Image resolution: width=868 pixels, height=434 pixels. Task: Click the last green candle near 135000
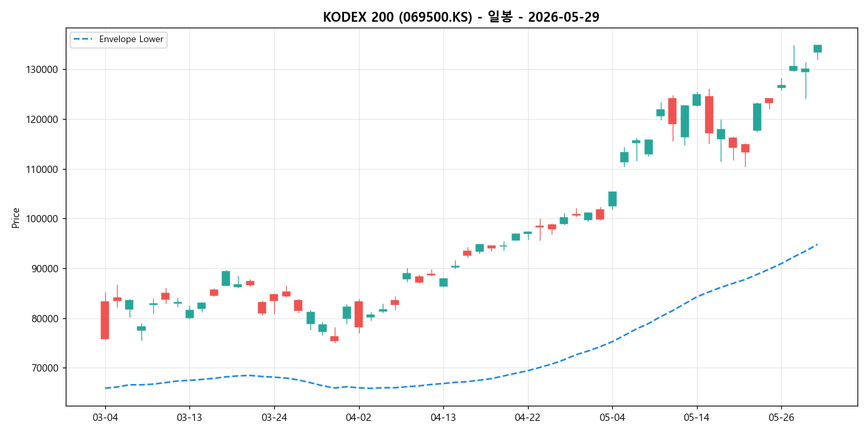817,49
